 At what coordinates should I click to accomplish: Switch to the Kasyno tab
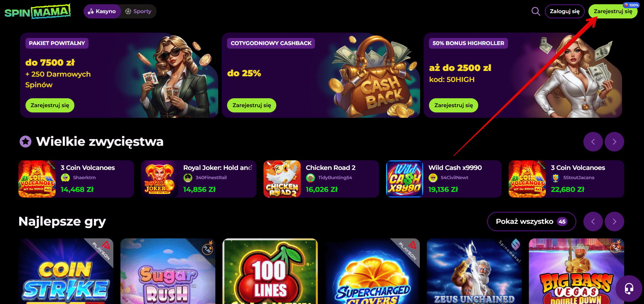(102, 11)
